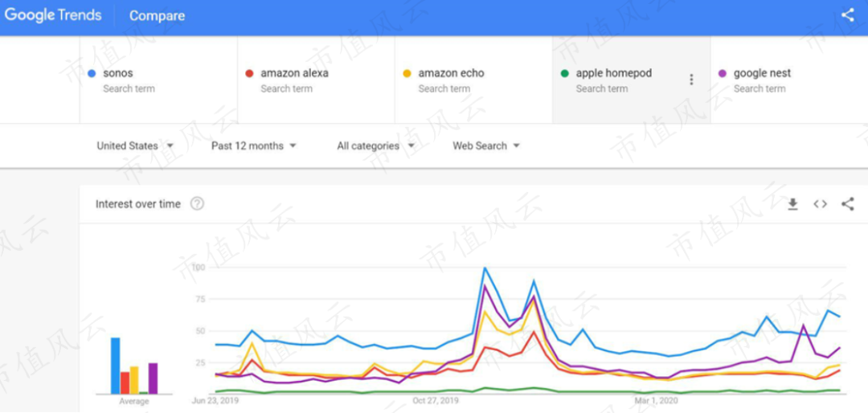Click the purple google nest average bar
Screen dimensions: 868x413
tap(153, 378)
